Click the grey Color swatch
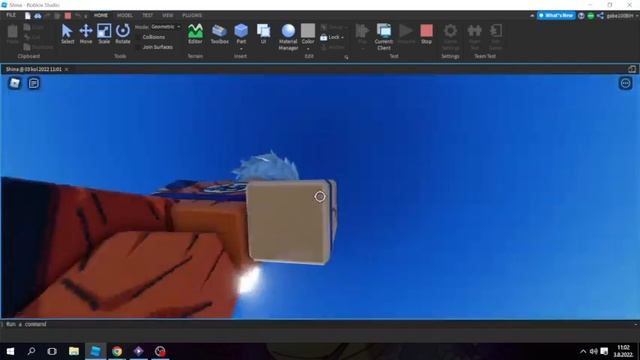The width and height of the screenshot is (640, 360). click(308, 30)
